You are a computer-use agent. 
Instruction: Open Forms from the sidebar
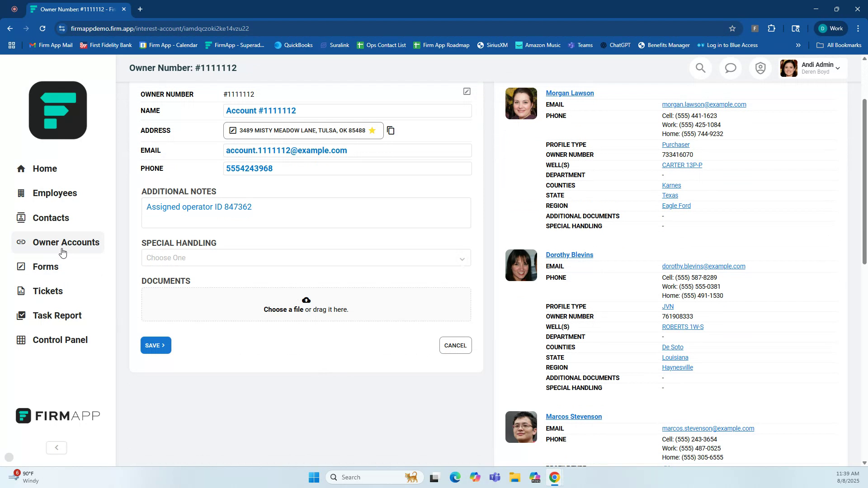(x=45, y=267)
